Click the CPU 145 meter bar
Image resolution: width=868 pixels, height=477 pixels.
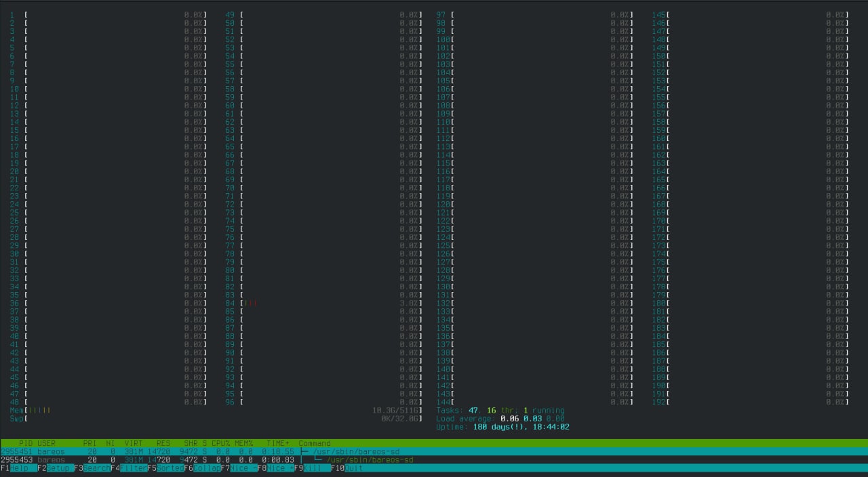click(x=751, y=14)
